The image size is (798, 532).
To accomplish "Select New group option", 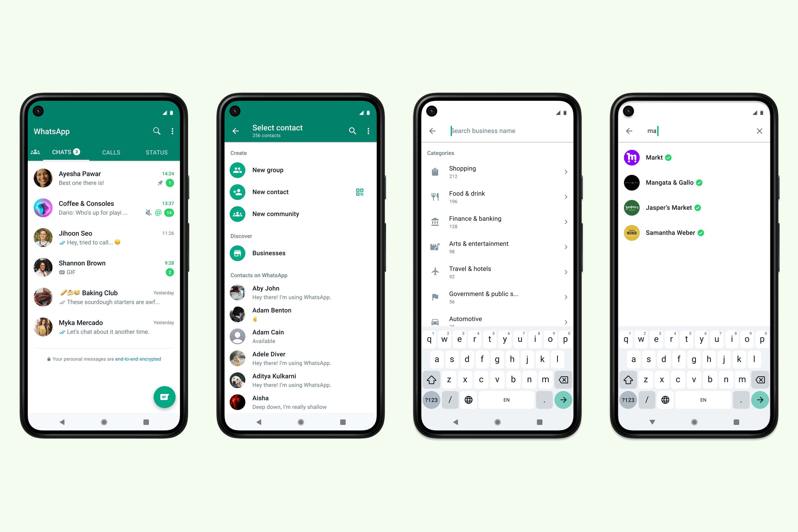I will coord(267,170).
